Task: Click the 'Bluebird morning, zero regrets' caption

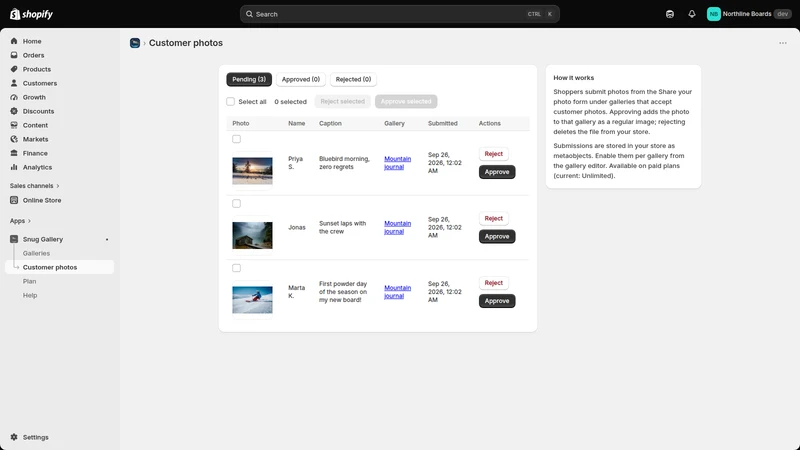Action: (344, 163)
